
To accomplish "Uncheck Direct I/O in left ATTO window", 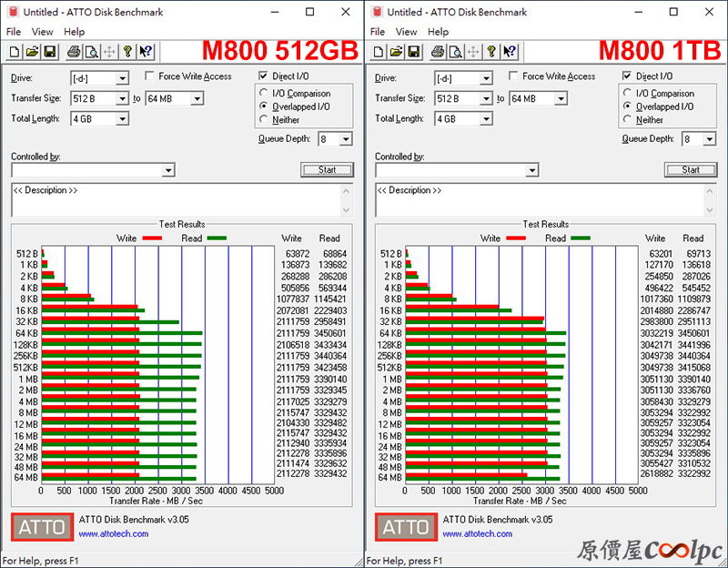I will click(x=263, y=76).
